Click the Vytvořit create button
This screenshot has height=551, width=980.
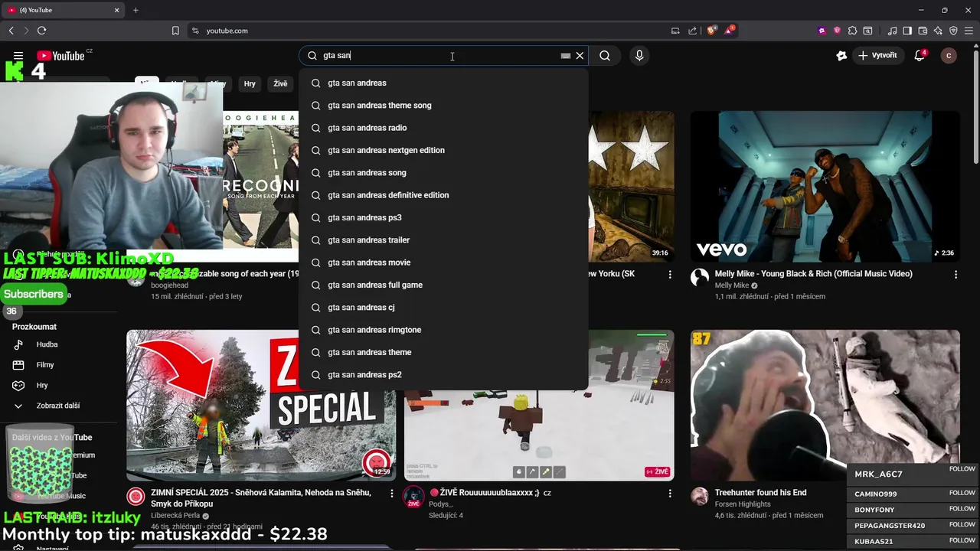pos(877,56)
